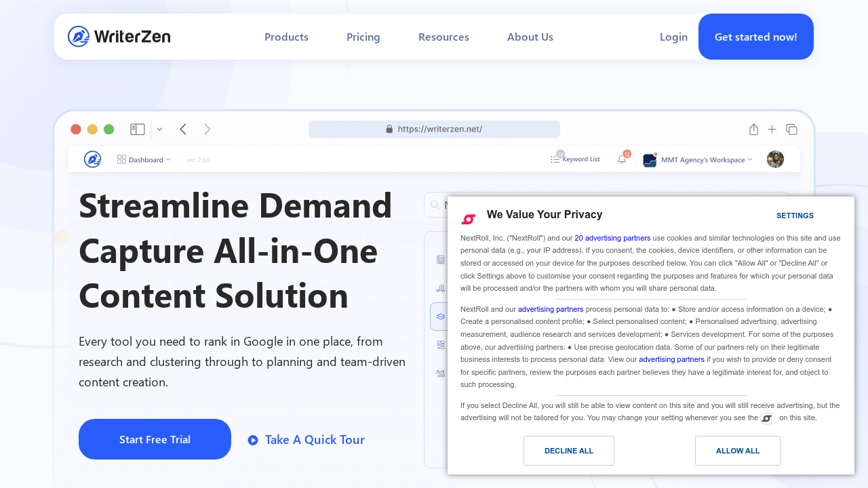Open the Resources menu
This screenshot has height=488, width=868.
443,37
